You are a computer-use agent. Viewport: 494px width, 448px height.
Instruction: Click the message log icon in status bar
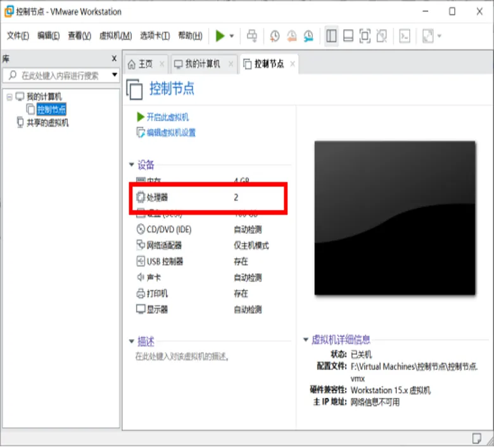pyautogui.click(x=477, y=438)
